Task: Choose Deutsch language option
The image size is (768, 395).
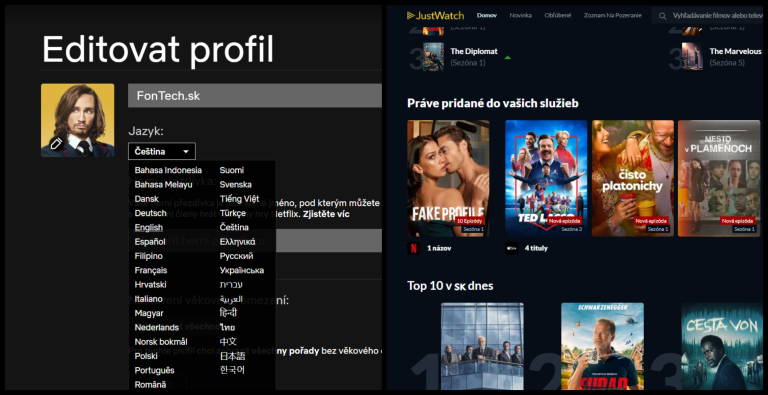Action: point(150,213)
